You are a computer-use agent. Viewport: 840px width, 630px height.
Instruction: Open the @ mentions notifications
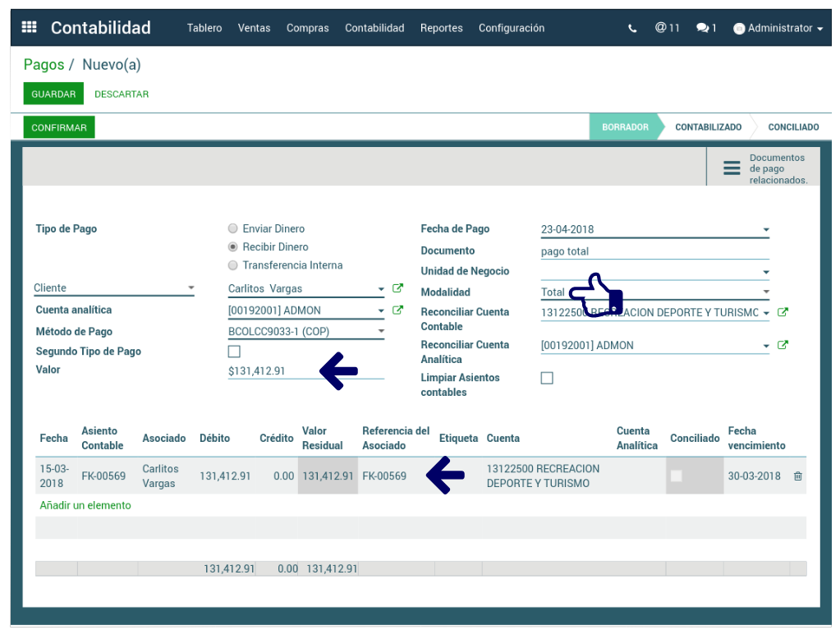(667, 28)
